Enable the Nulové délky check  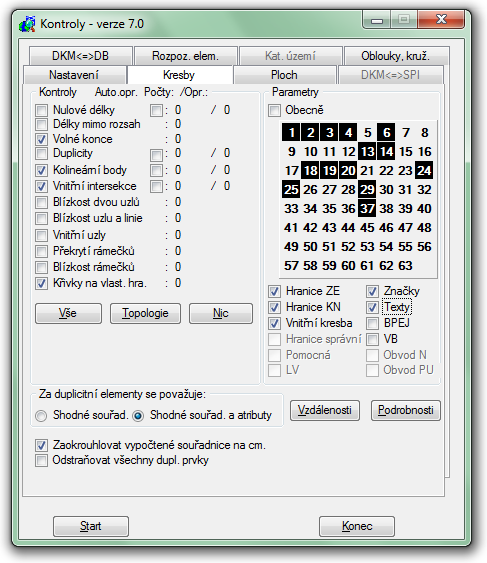tap(42, 110)
